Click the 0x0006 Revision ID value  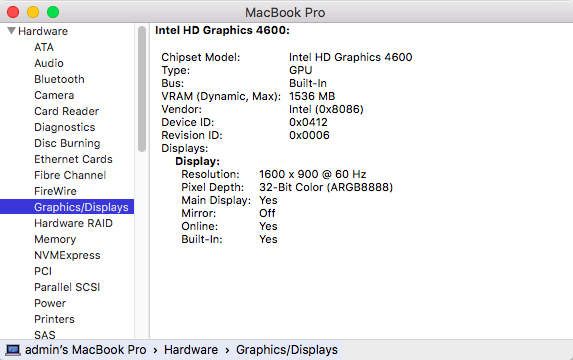309,135
